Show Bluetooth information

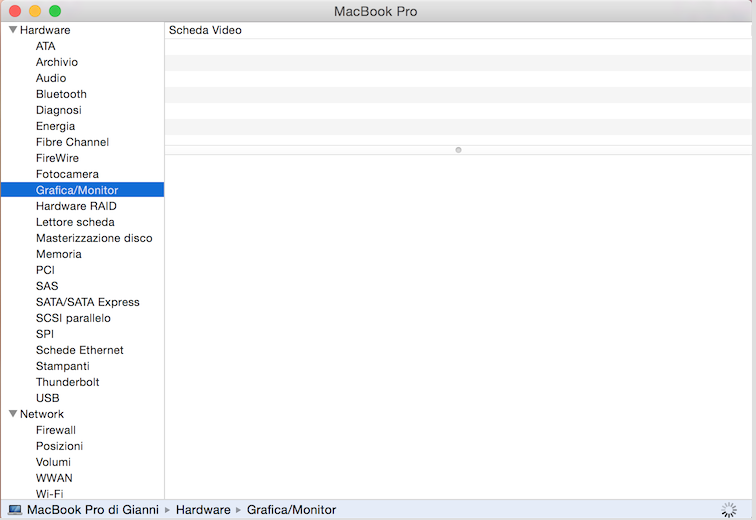(61, 94)
